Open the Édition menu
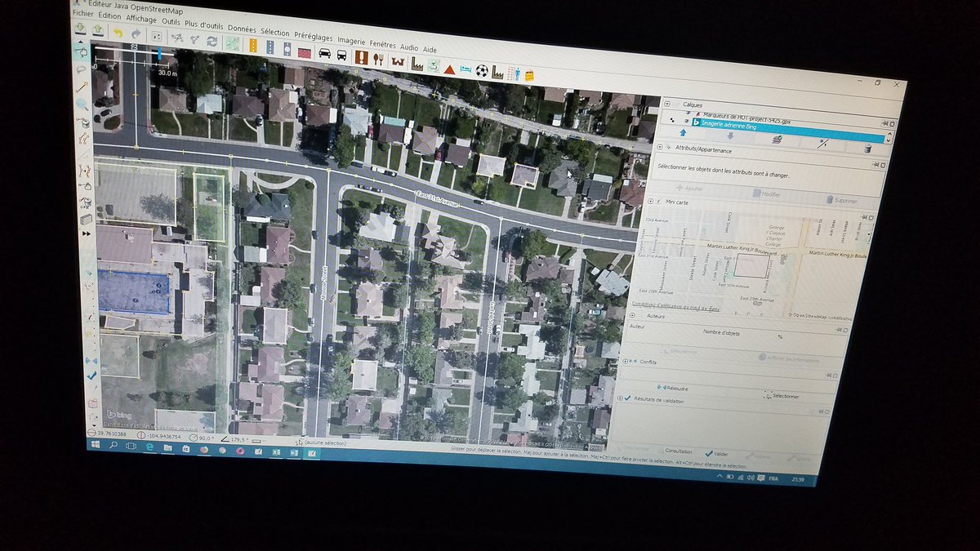The height and width of the screenshot is (551, 980). click(x=109, y=16)
